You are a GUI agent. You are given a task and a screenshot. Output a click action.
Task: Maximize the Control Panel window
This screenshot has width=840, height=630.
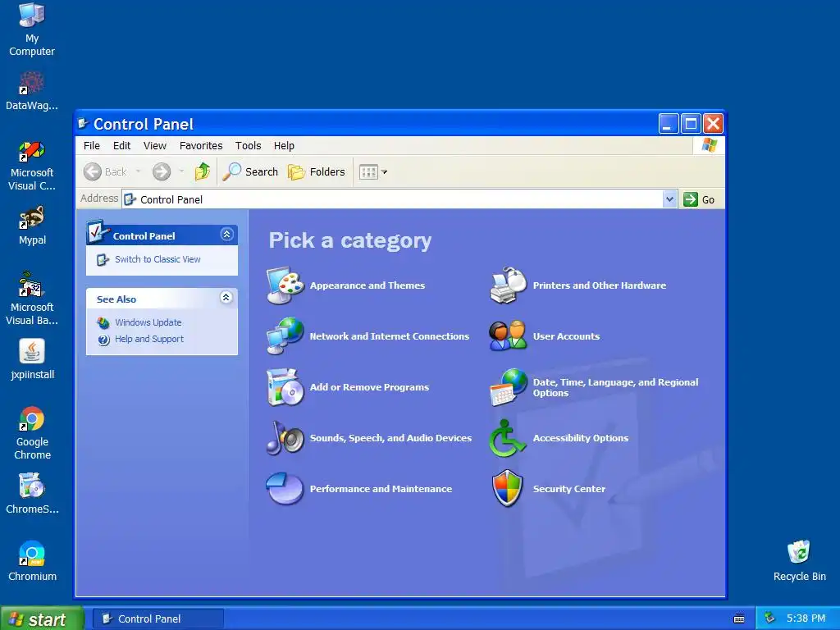point(691,124)
